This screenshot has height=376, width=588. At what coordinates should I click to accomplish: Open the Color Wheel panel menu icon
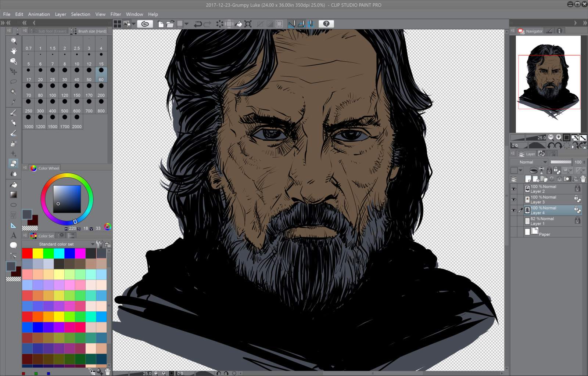coord(25,168)
